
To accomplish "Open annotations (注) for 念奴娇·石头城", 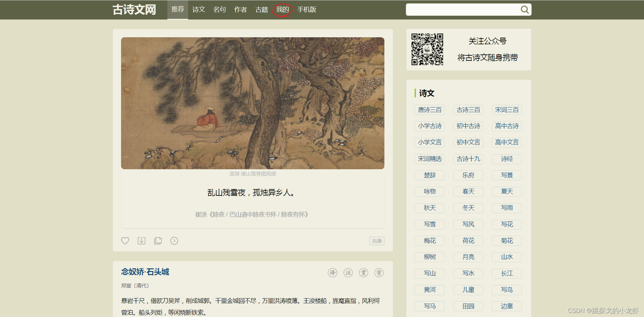I will click(348, 273).
